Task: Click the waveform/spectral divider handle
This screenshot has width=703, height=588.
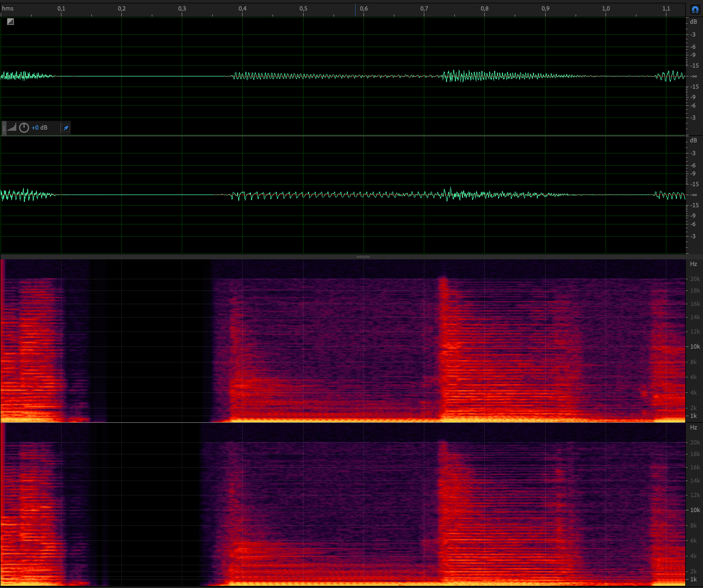Action: pos(363,257)
